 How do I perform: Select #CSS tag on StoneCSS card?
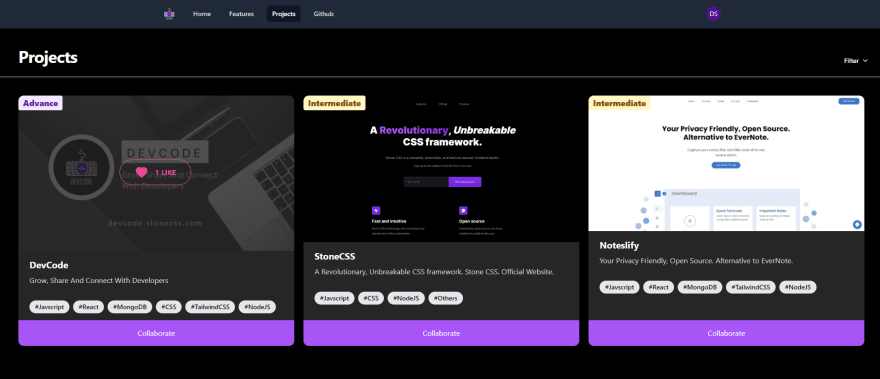371,298
